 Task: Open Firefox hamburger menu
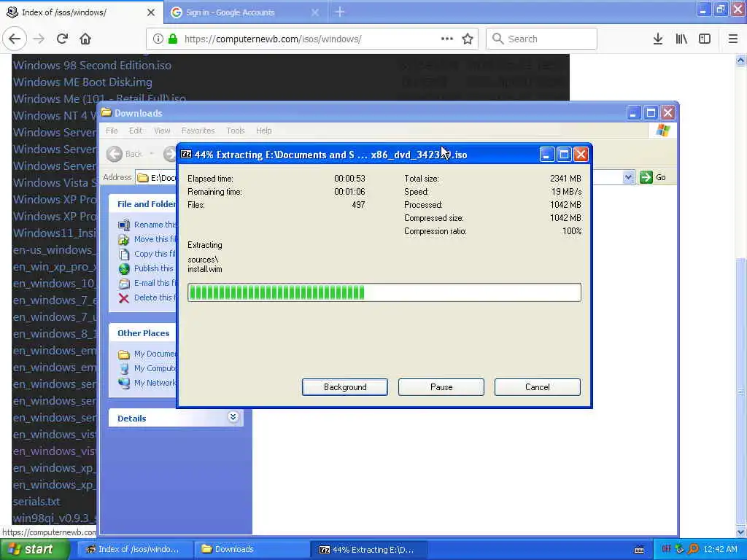point(732,39)
